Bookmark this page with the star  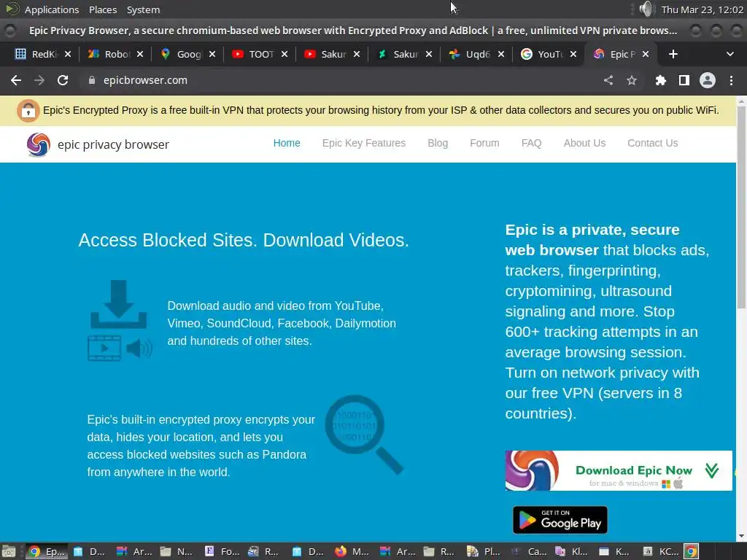tap(632, 80)
